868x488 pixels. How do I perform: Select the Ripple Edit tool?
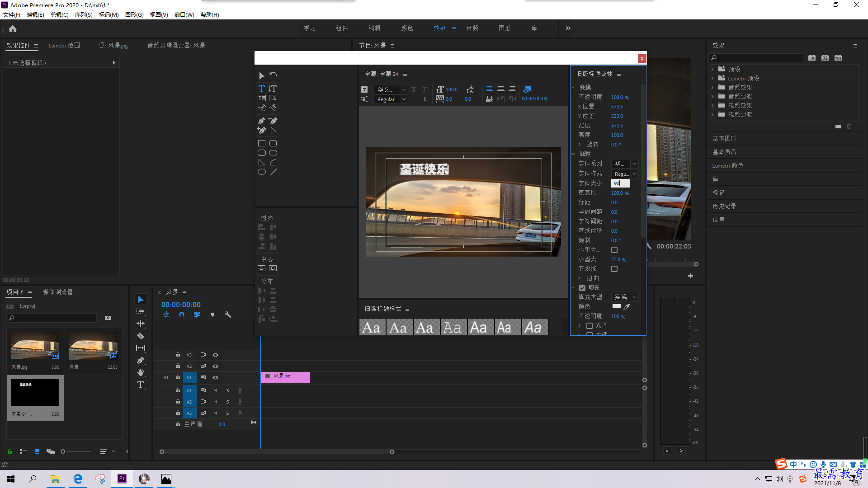[x=141, y=324]
